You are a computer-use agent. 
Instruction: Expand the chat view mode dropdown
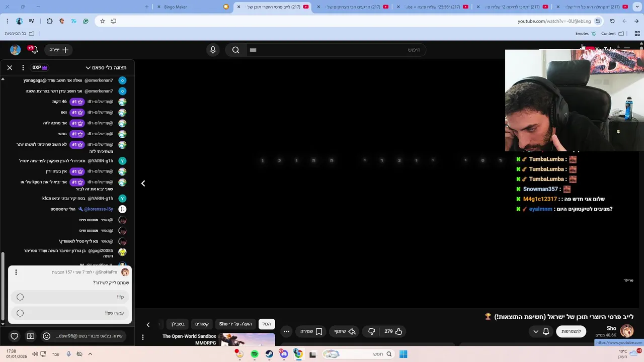click(x=106, y=67)
